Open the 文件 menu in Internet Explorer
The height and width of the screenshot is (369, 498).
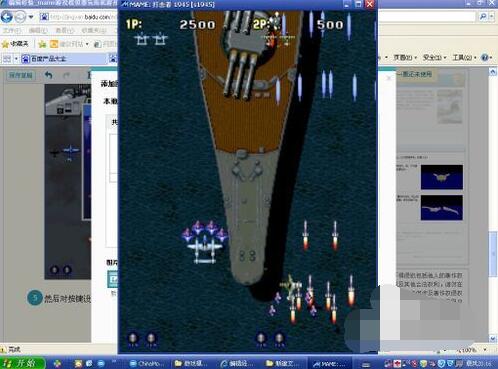click(12, 30)
